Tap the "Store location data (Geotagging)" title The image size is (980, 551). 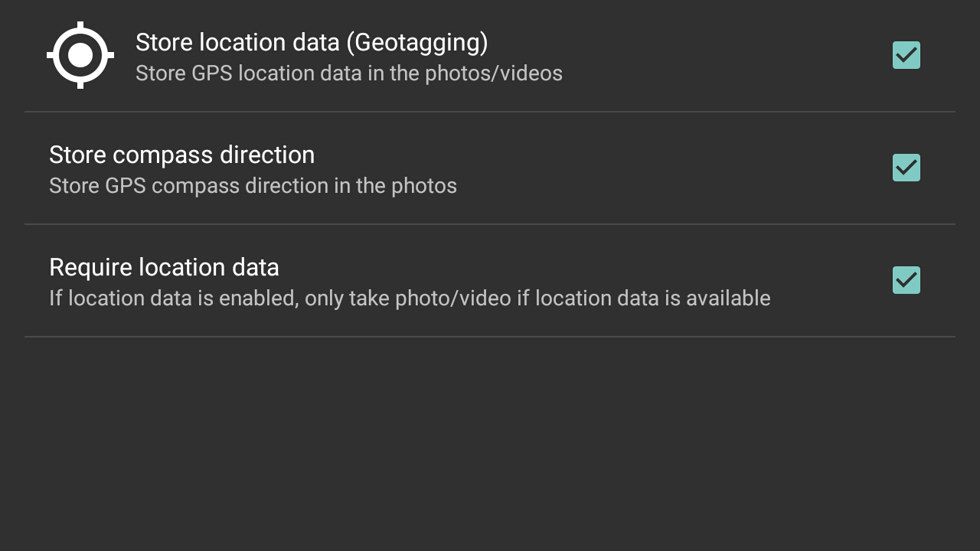coord(311,42)
